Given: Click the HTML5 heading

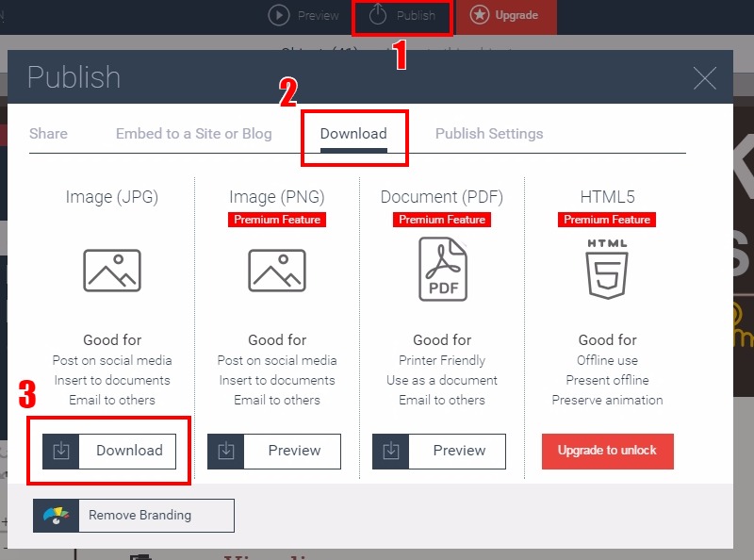Looking at the screenshot, I should 607,197.
